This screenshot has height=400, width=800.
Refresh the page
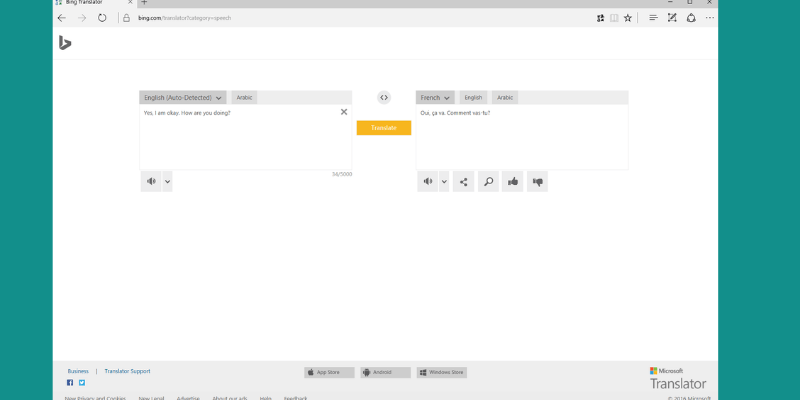102,18
